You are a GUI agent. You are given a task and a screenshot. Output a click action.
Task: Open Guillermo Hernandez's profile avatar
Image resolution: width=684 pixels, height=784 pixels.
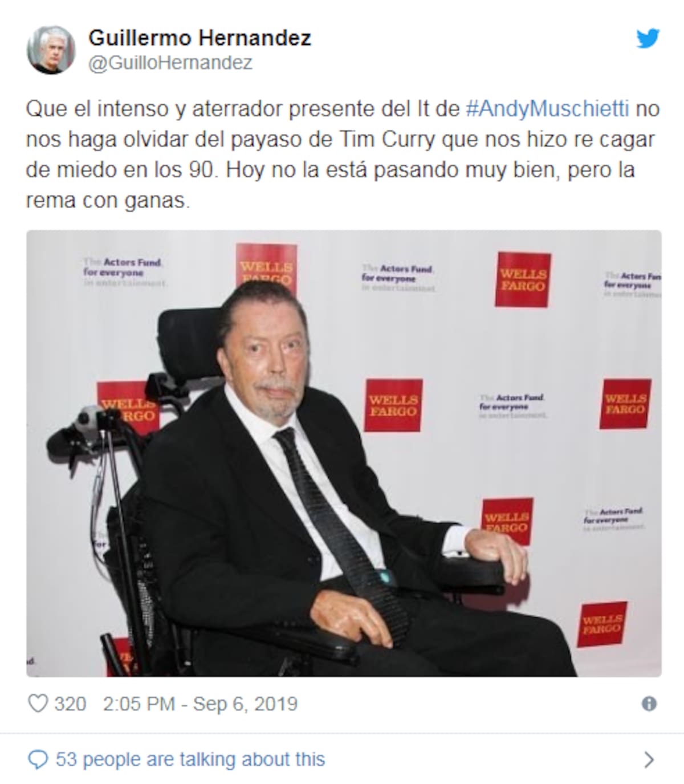pos(51,50)
